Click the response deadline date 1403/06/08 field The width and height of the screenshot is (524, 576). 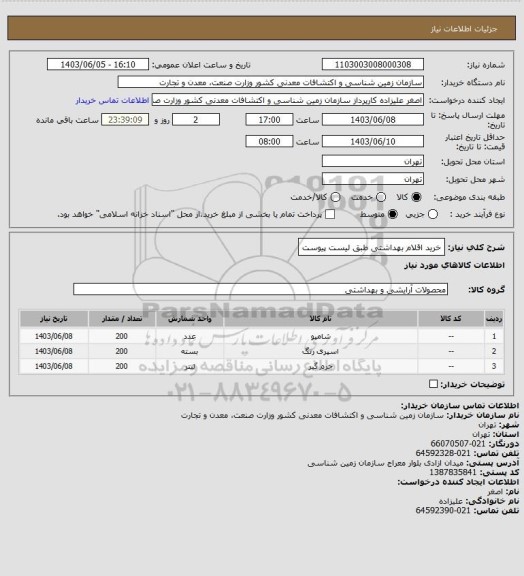(x=373, y=120)
